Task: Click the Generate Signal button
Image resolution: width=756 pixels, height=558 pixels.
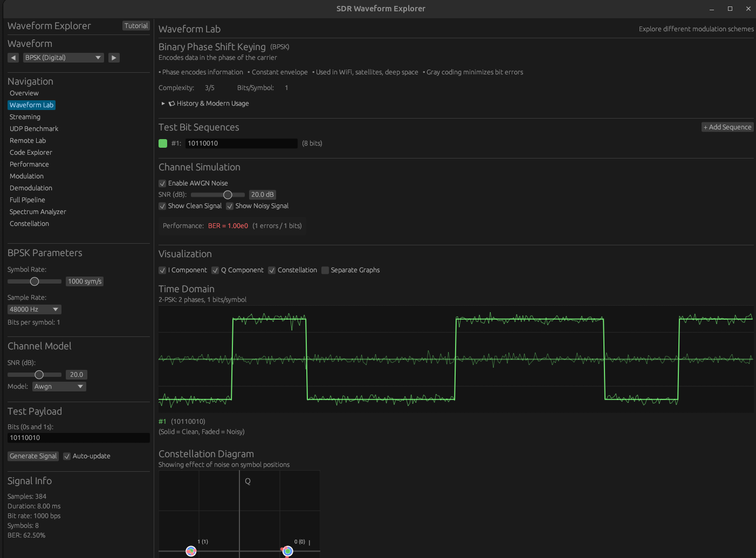Action: [33, 456]
